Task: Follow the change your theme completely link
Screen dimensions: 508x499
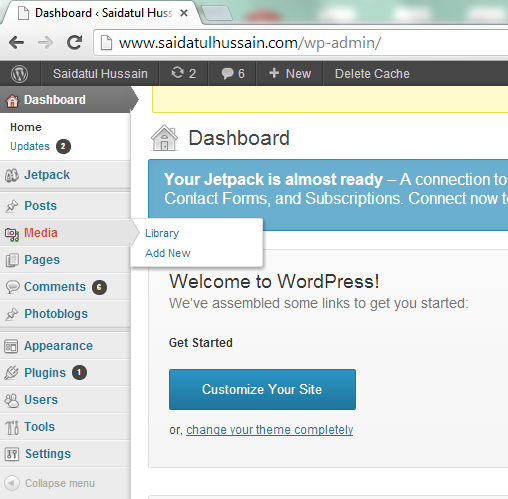Action: click(x=269, y=430)
